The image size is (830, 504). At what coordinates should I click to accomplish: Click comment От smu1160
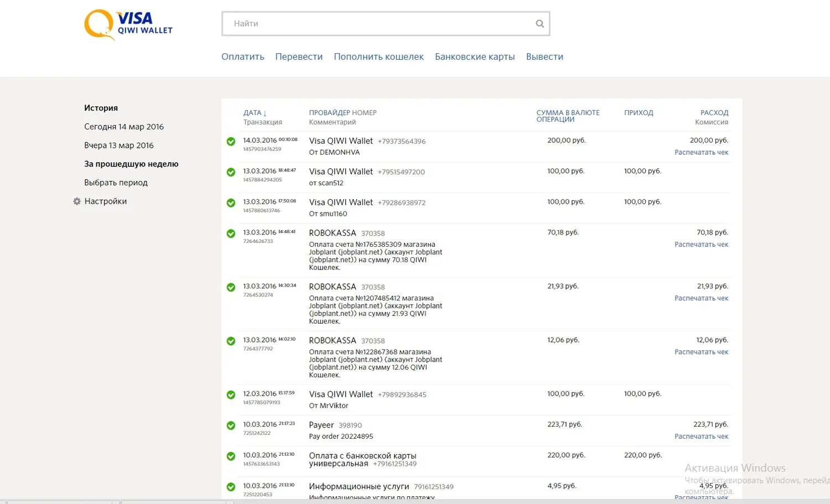tap(328, 214)
